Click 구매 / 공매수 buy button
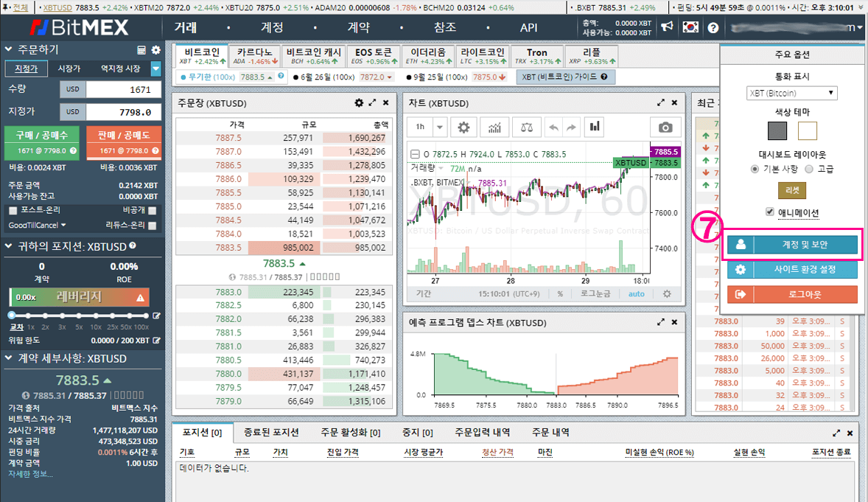Viewport: 868px width, 502px height. pyautogui.click(x=41, y=142)
